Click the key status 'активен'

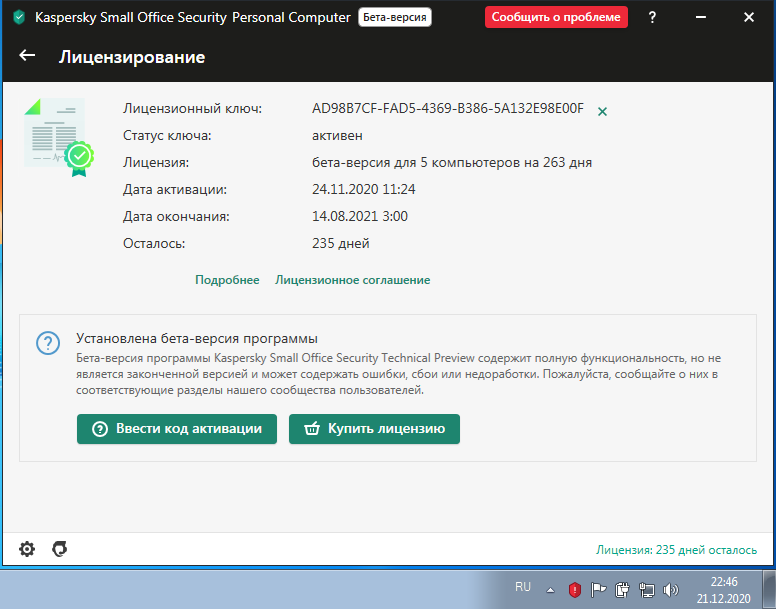coord(337,136)
